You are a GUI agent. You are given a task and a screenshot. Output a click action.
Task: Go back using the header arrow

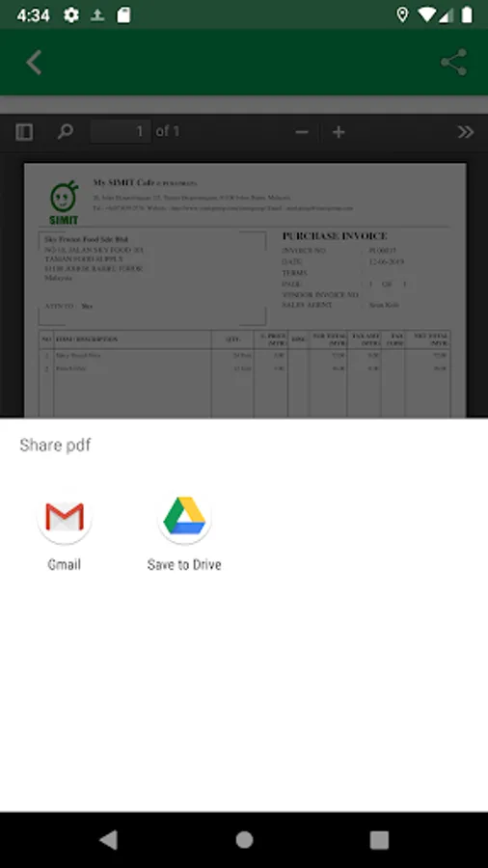pos(34,62)
